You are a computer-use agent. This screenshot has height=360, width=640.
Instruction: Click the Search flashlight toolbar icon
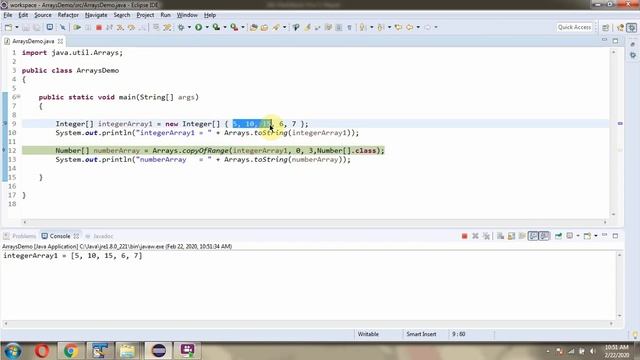pyautogui.click(x=276, y=27)
